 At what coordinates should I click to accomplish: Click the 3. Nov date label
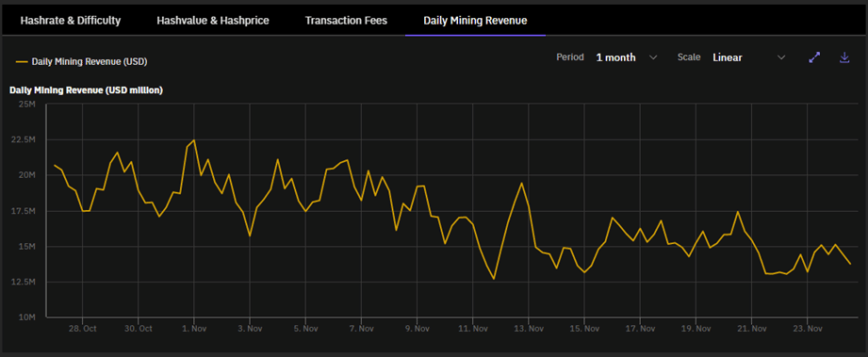click(250, 329)
